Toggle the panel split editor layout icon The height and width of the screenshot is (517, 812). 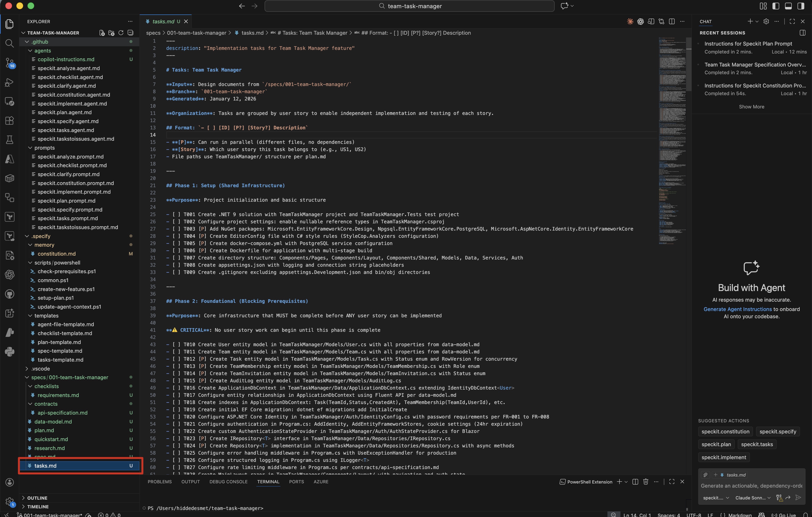635,482
